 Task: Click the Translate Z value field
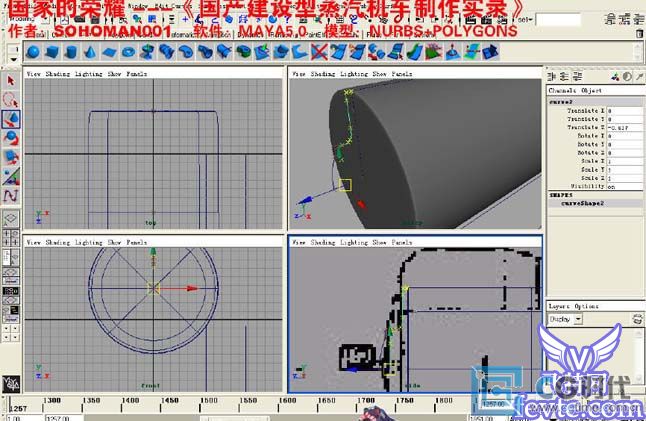625,128
